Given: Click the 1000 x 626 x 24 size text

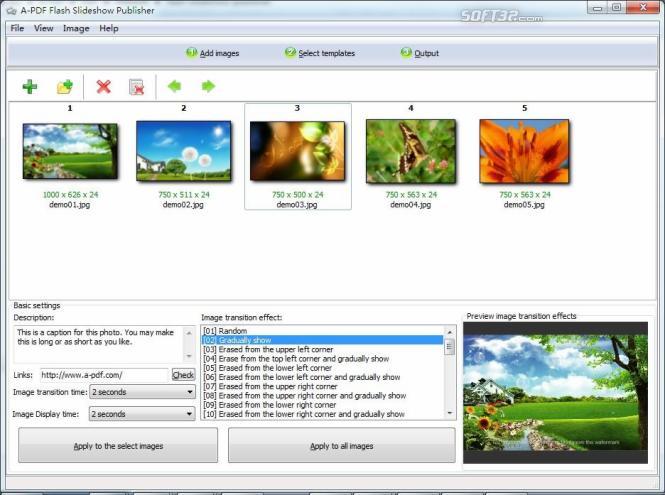Looking at the screenshot, I should [x=70, y=195].
